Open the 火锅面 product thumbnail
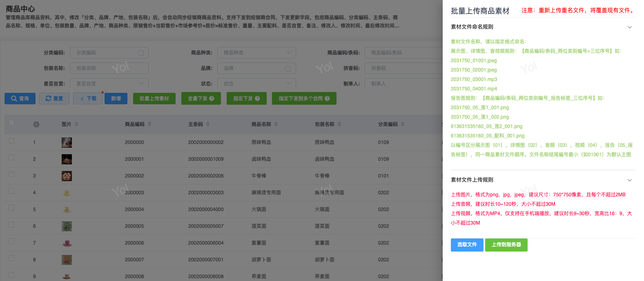 tap(67, 209)
